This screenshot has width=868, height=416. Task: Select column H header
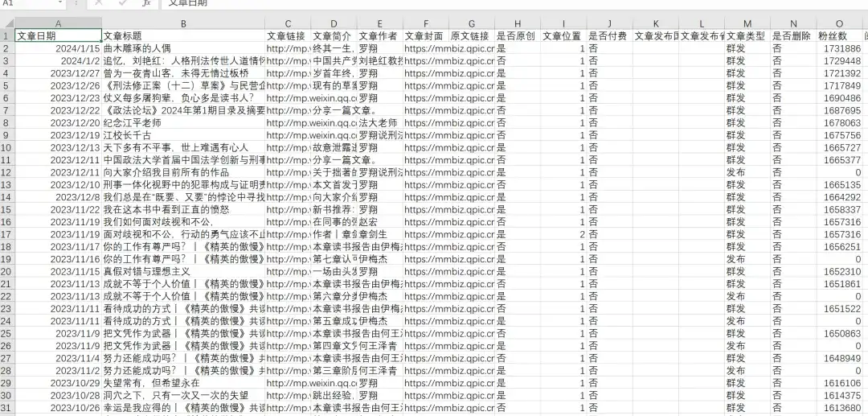[x=518, y=24]
